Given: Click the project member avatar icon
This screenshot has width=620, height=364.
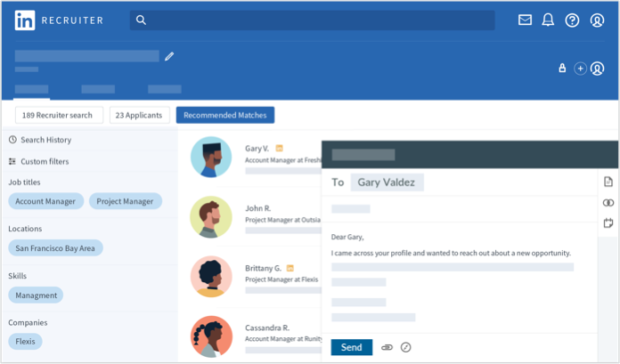Looking at the screenshot, I should tap(597, 69).
